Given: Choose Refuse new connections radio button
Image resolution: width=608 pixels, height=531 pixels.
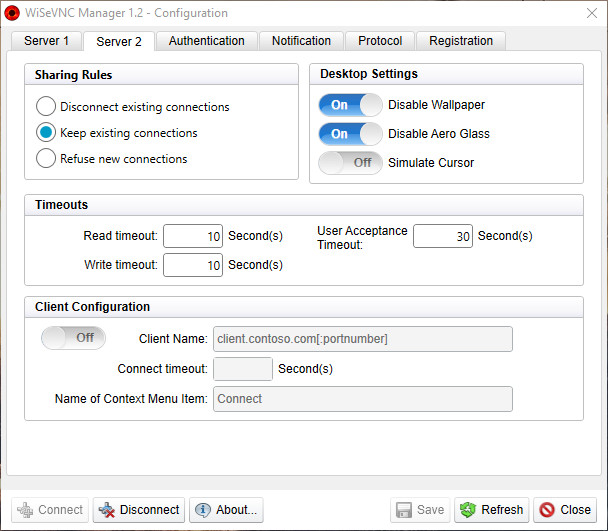Looking at the screenshot, I should tap(46, 158).
